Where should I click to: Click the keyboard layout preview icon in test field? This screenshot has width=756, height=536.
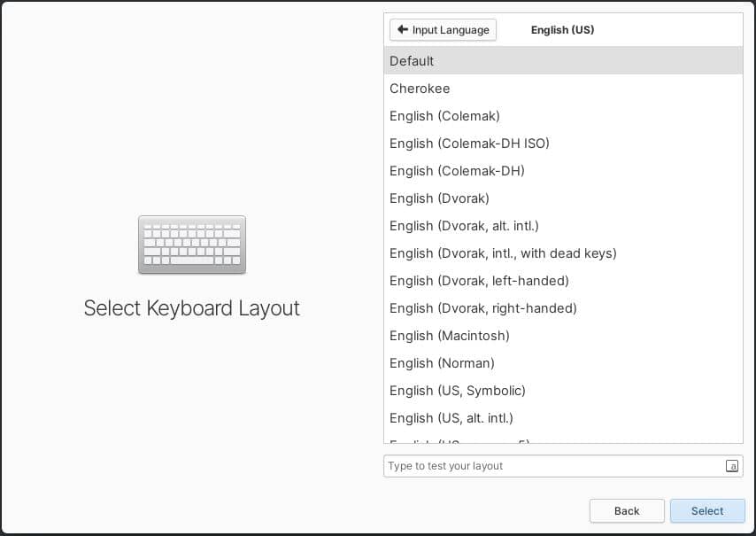pyautogui.click(x=732, y=466)
